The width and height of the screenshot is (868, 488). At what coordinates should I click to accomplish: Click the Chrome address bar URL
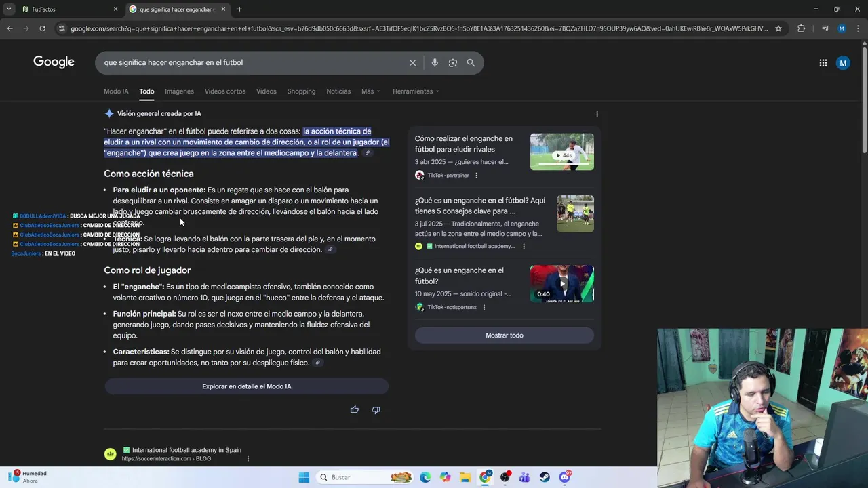click(419, 28)
